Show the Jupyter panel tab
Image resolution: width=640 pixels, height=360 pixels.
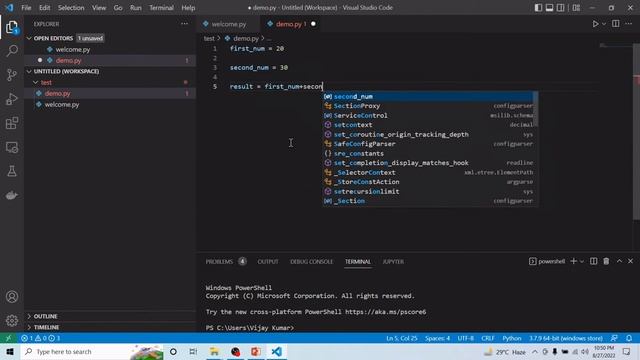click(x=393, y=262)
